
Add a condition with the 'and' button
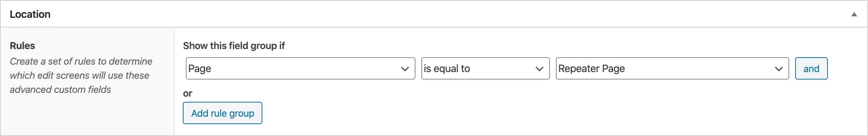[x=811, y=68]
